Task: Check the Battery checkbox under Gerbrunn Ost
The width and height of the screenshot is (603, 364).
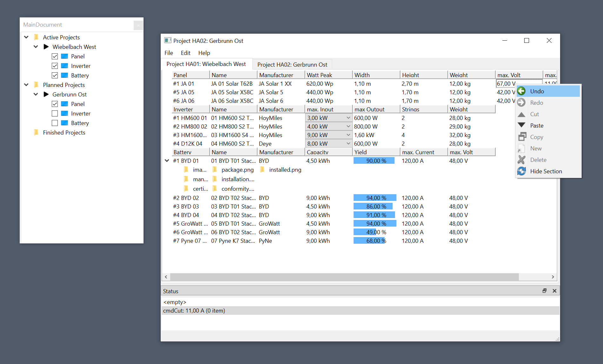Action: click(55, 123)
